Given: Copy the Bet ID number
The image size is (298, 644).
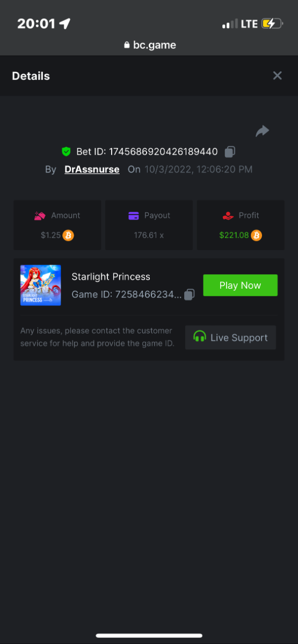Looking at the screenshot, I should click(230, 152).
